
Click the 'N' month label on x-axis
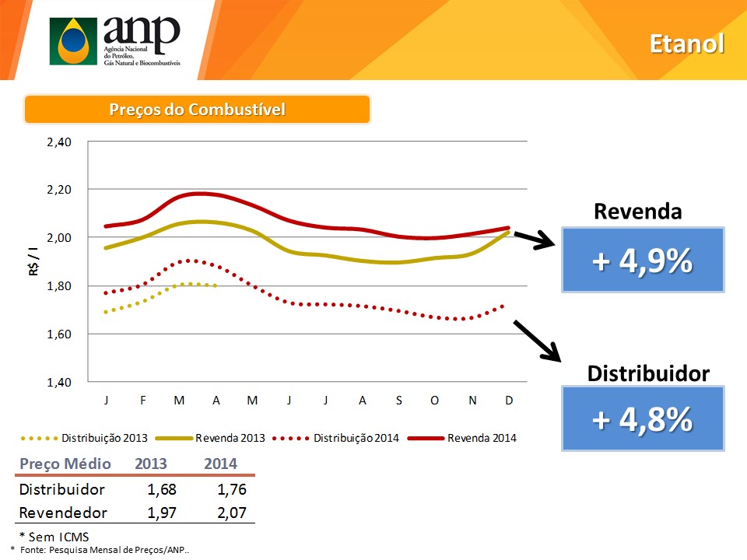[472, 401]
